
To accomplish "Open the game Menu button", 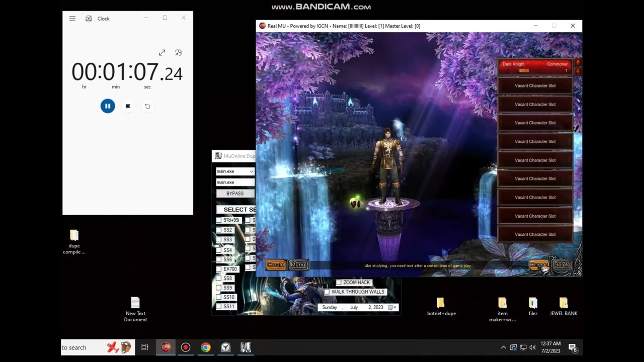I will 298,264.
